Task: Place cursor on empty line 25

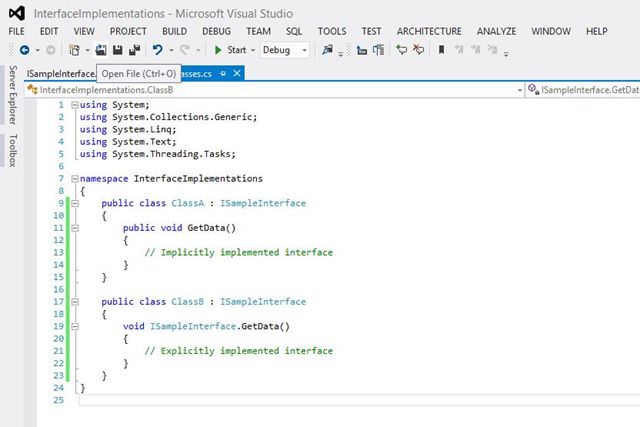Action: [359, 400]
